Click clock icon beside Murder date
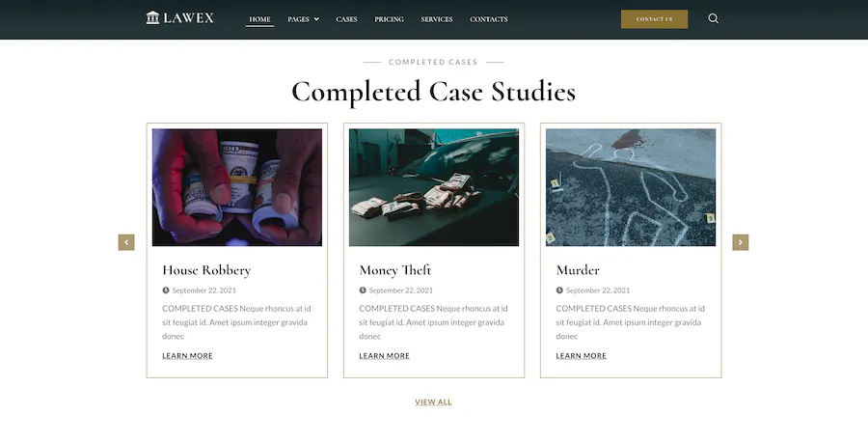Image resolution: width=868 pixels, height=443 pixels. [559, 291]
